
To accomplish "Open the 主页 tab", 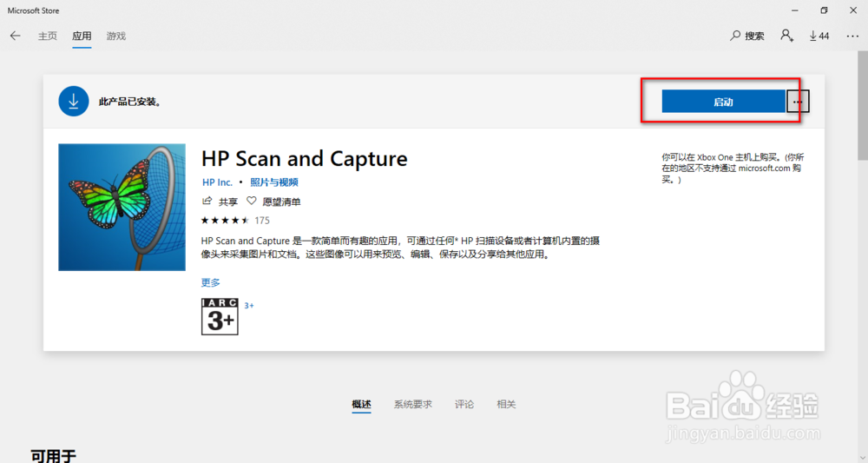I will (x=48, y=36).
